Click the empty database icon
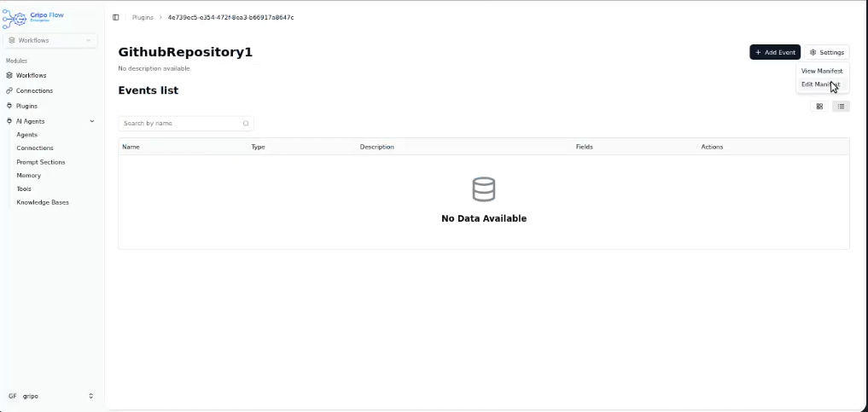This screenshot has height=412, width=868. pyautogui.click(x=484, y=189)
